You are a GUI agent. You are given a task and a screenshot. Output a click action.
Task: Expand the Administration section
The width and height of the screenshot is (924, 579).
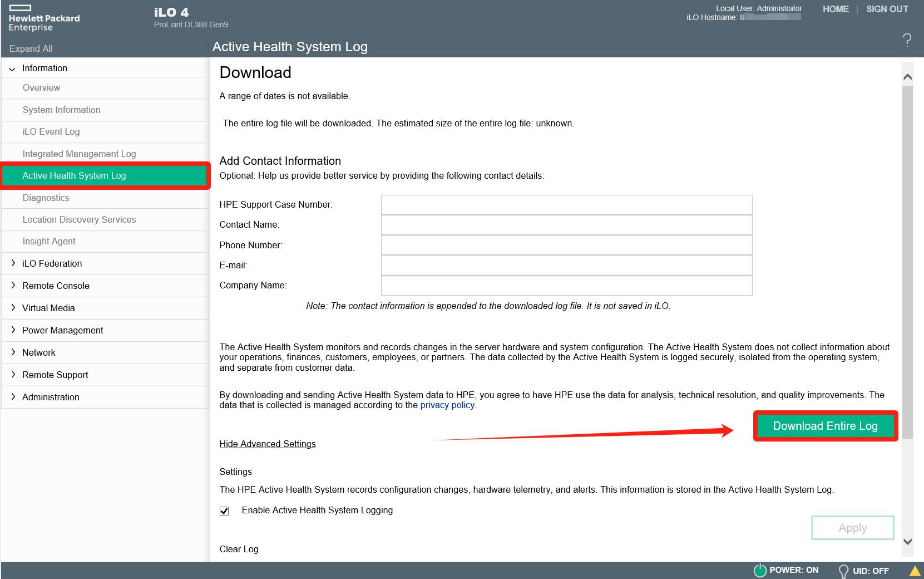pyautogui.click(x=13, y=397)
